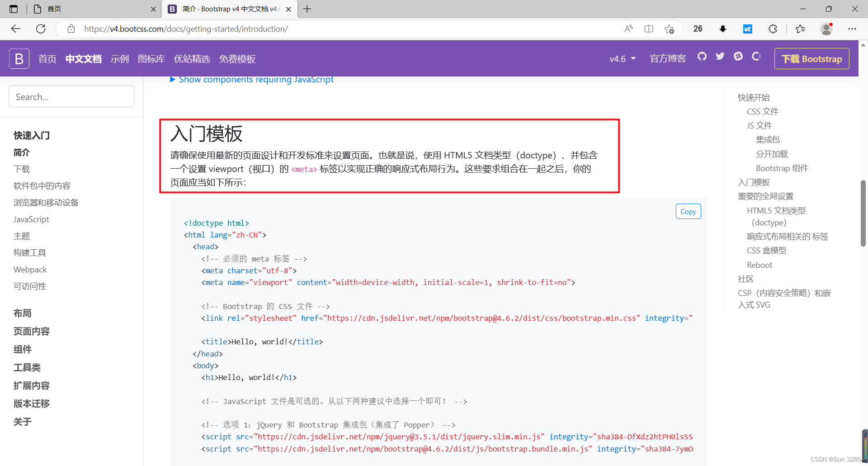Viewport: 868px width, 466px height.
Task: Expand the 扩展内容 sidebar section
Action: coord(32,385)
